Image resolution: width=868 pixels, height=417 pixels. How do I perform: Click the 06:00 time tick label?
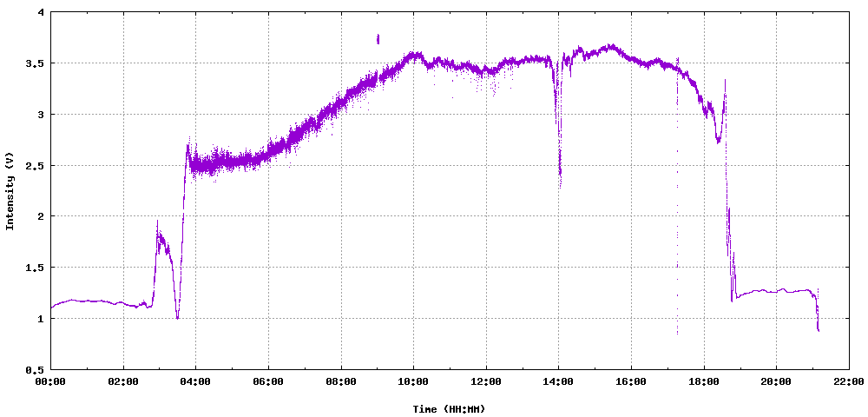pyautogui.click(x=268, y=381)
